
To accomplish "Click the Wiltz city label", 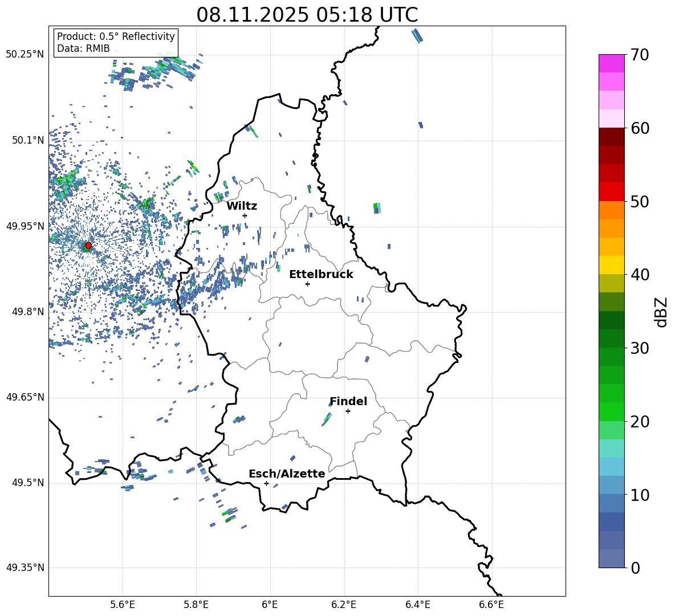I will [242, 206].
